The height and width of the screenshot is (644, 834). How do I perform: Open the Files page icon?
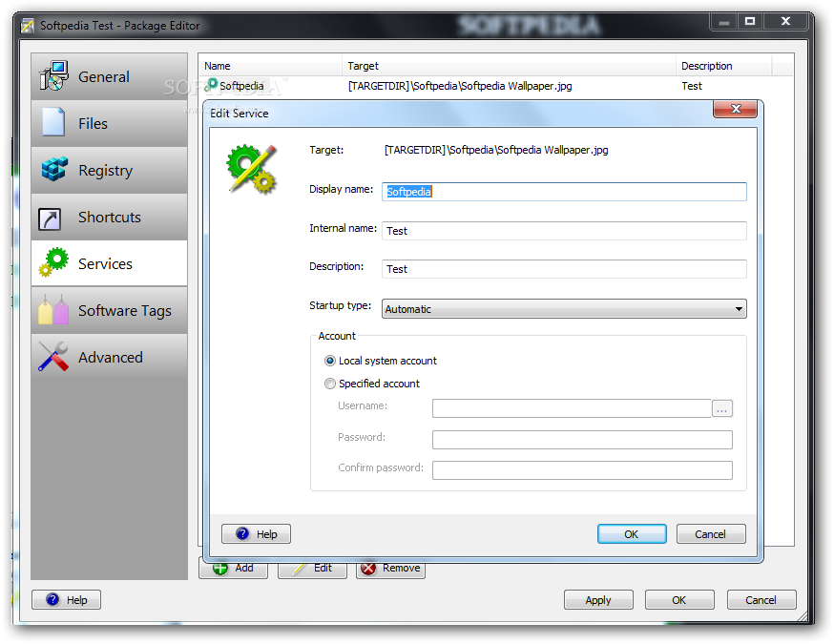[x=53, y=122]
